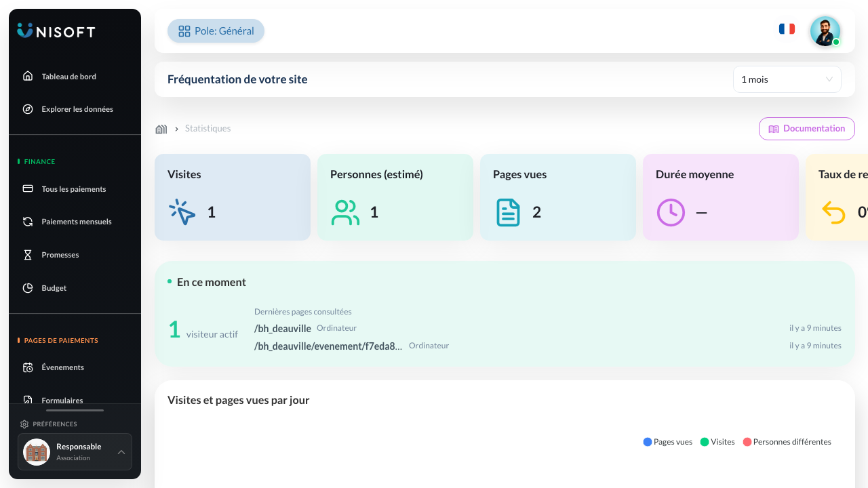Click the calendar icon for Évenements
This screenshot has height=488, width=868.
(x=28, y=367)
